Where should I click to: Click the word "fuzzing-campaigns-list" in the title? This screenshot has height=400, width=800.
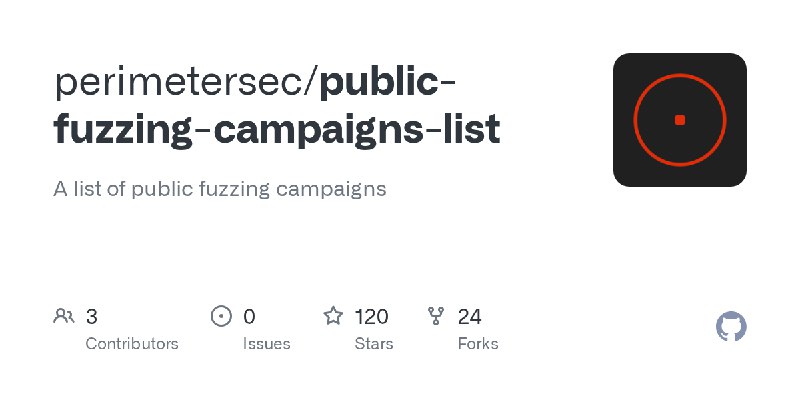(277, 130)
